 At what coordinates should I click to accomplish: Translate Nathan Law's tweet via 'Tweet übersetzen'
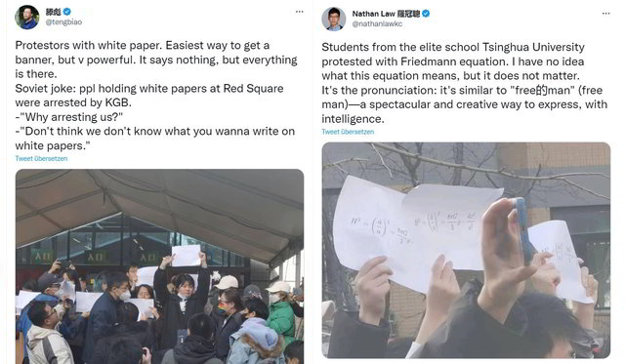pos(348,132)
